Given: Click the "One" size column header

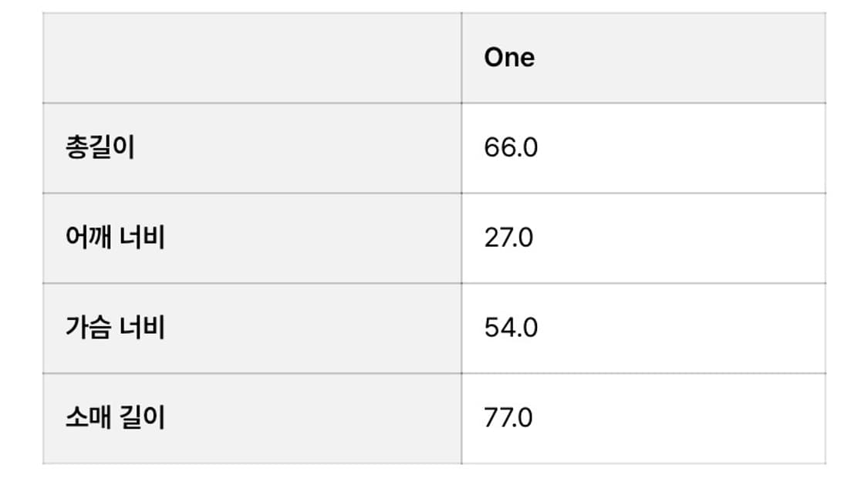Looking at the screenshot, I should click(x=509, y=58).
